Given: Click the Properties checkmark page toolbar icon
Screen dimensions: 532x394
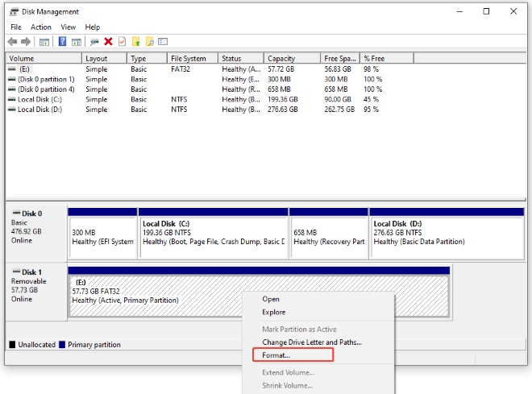Looking at the screenshot, I should click(x=122, y=41).
